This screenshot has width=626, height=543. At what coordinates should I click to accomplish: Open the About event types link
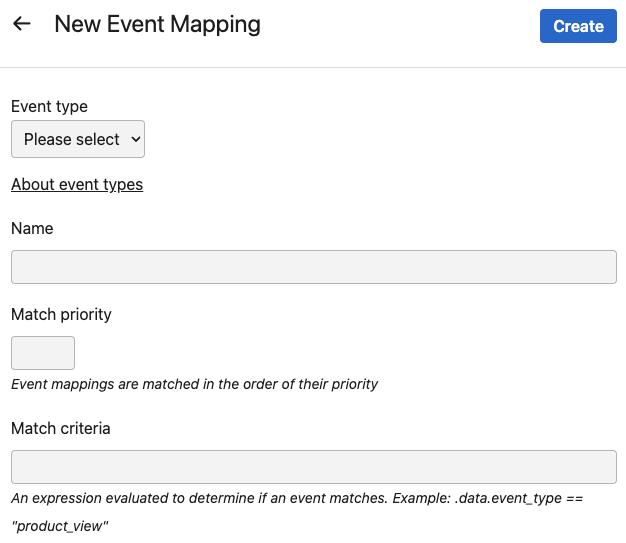point(77,184)
